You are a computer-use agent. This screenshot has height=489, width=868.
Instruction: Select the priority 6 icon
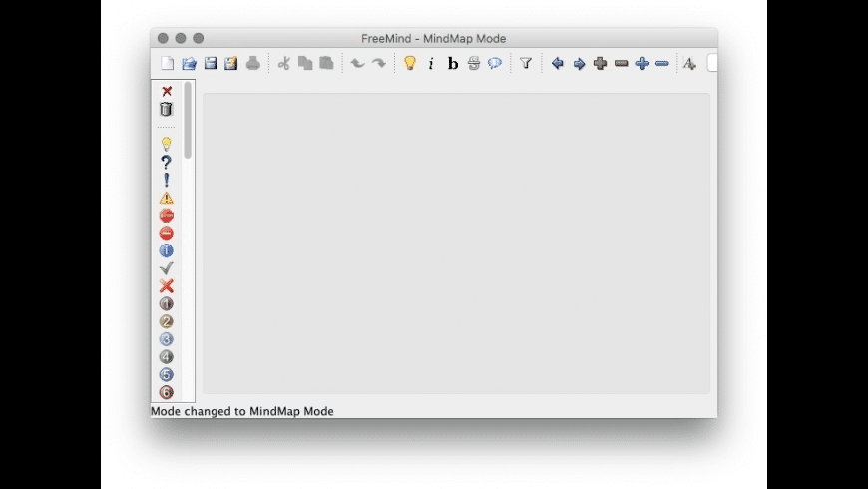point(166,392)
